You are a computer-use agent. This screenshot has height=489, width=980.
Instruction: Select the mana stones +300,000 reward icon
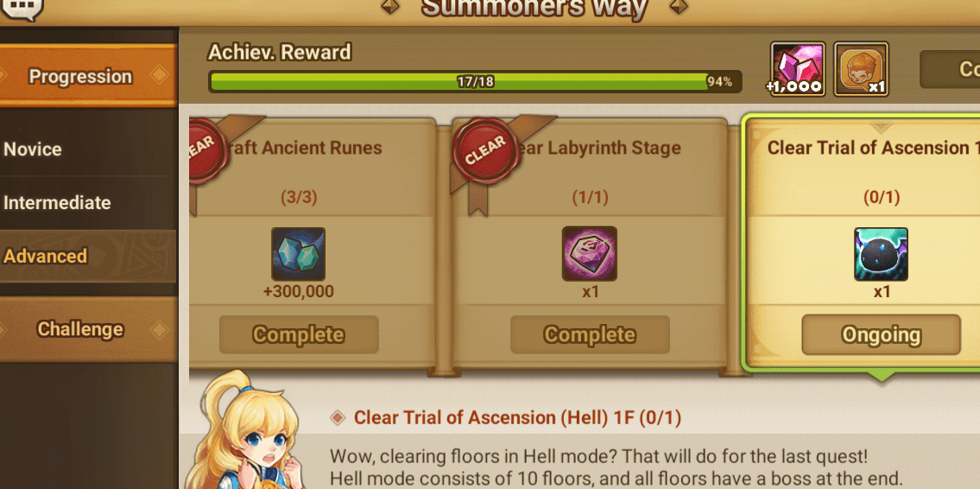point(298,254)
